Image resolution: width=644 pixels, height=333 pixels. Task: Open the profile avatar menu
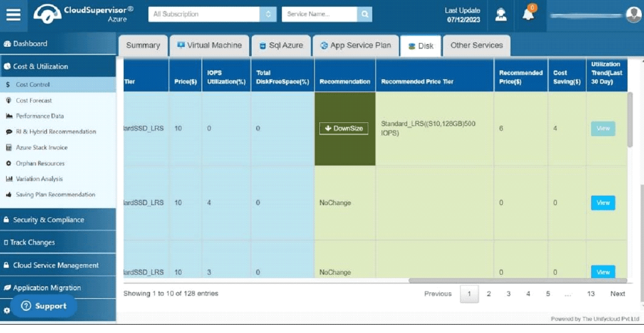pyautogui.click(x=633, y=15)
